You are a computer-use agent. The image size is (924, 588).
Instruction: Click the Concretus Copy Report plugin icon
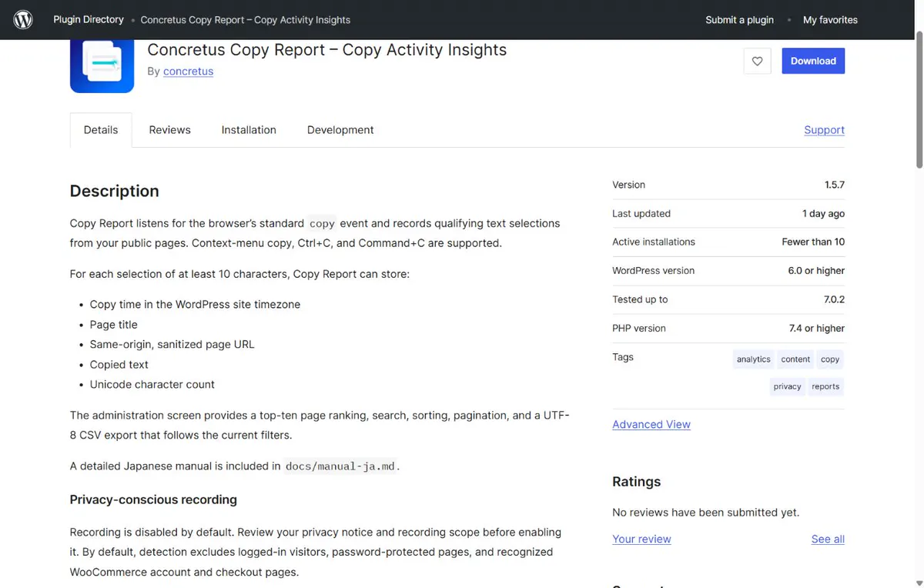[102, 66]
